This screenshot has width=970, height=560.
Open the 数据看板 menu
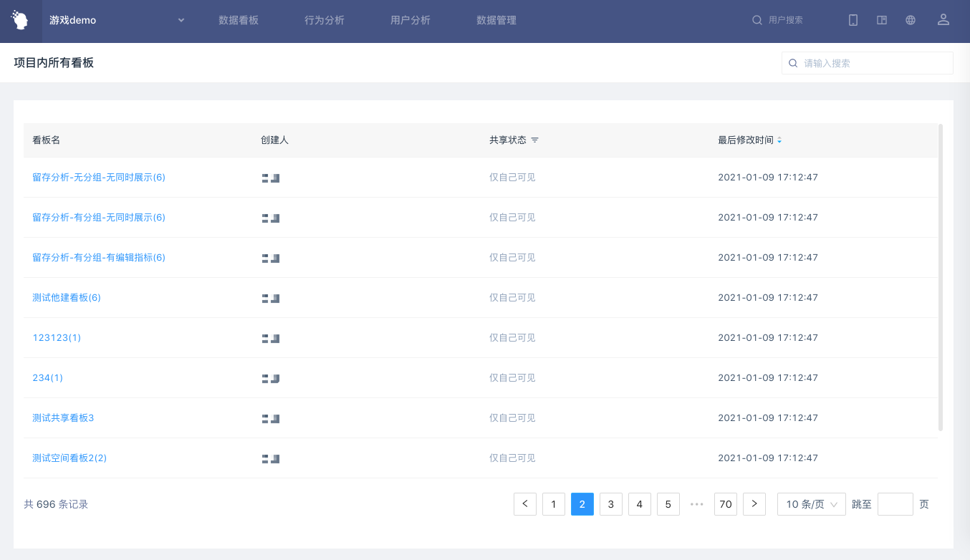(239, 20)
